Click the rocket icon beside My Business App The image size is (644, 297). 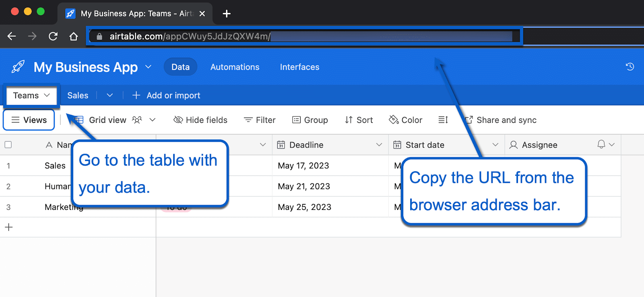pyautogui.click(x=18, y=67)
